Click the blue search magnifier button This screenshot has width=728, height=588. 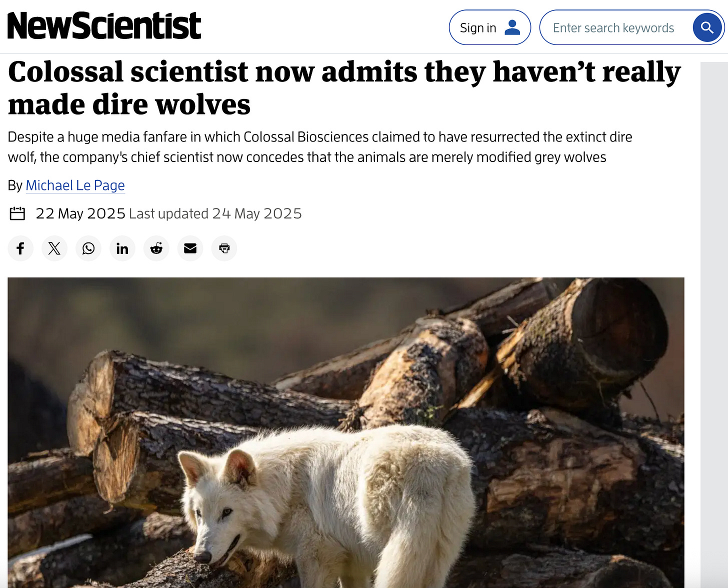coord(707,27)
